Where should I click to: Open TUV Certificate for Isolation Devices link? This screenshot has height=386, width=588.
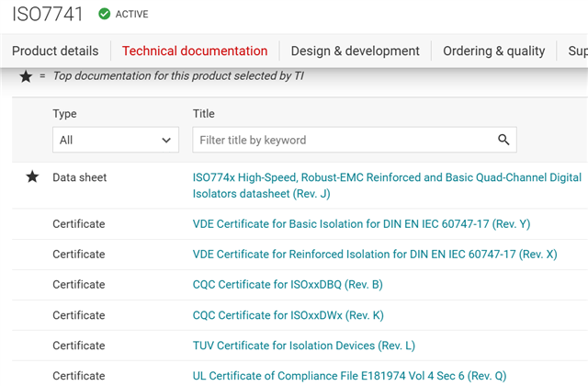[303, 346]
